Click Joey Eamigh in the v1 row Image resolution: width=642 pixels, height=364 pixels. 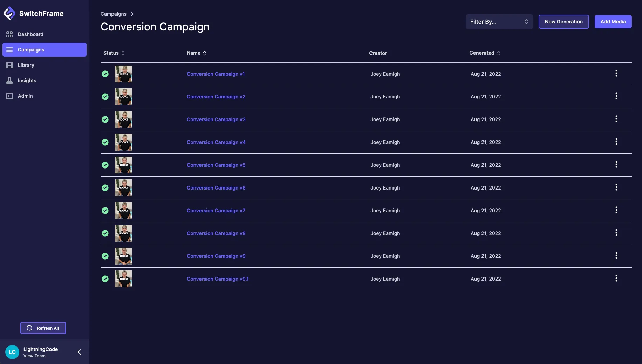click(385, 74)
